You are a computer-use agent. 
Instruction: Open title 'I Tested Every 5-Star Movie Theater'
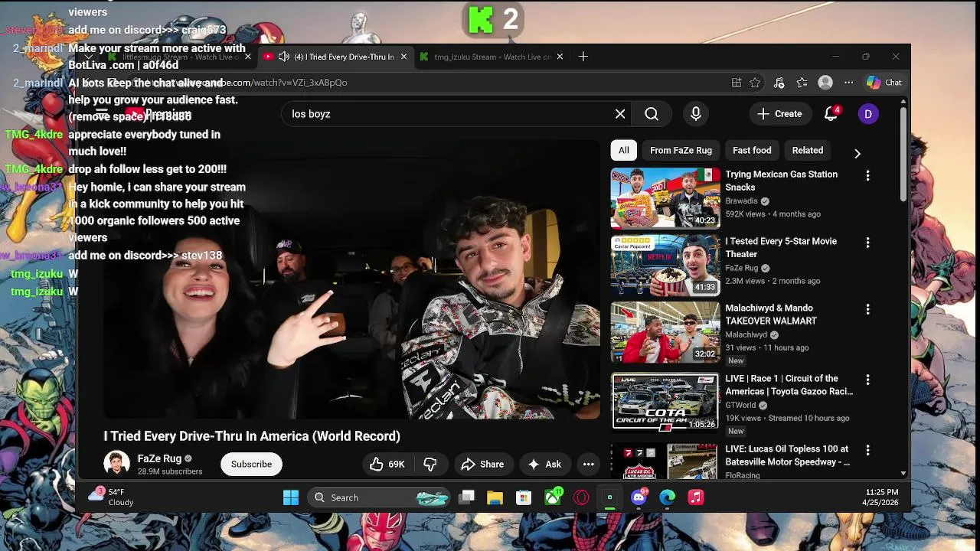point(781,248)
